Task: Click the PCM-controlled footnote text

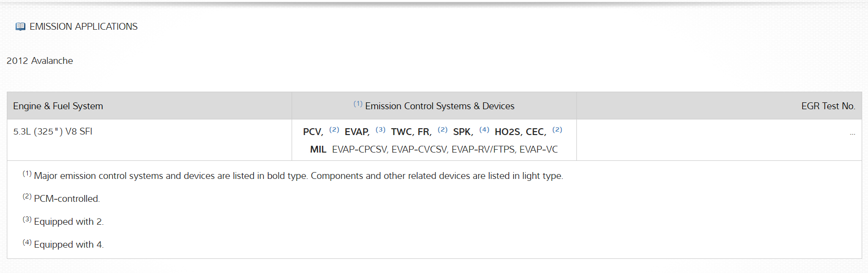Action: tap(67, 198)
